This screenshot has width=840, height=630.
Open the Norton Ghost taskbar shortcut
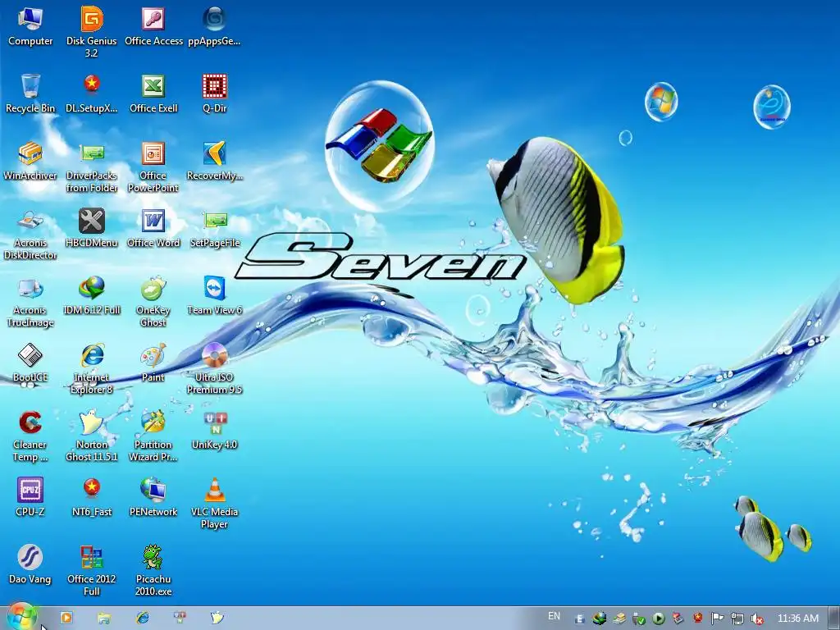[x=217, y=618]
